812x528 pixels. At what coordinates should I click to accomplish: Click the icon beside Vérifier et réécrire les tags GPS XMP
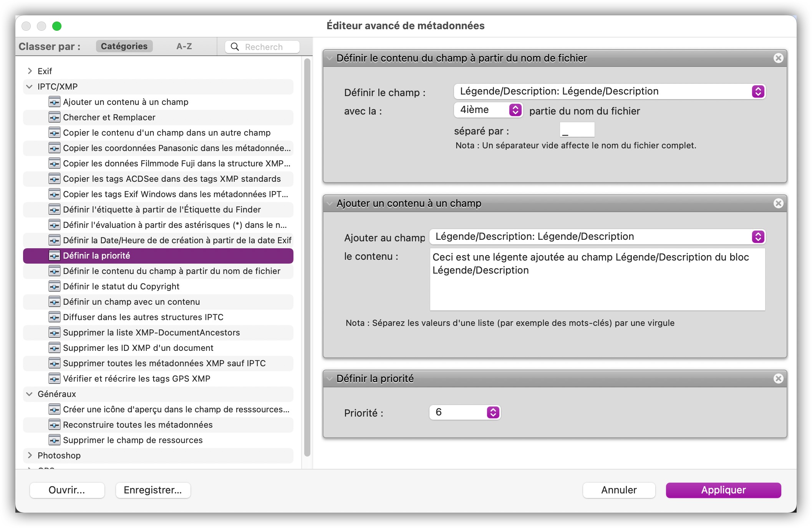[x=54, y=379]
